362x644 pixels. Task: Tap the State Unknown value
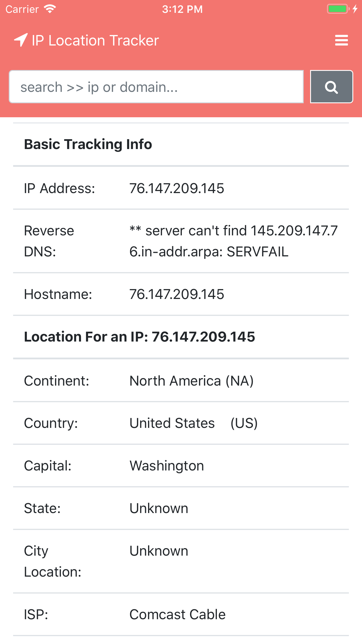click(x=159, y=508)
